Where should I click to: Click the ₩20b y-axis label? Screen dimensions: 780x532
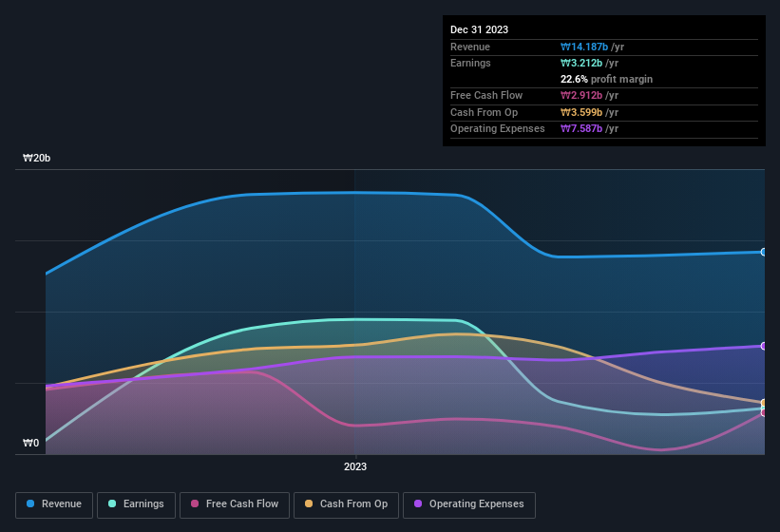click(36, 158)
